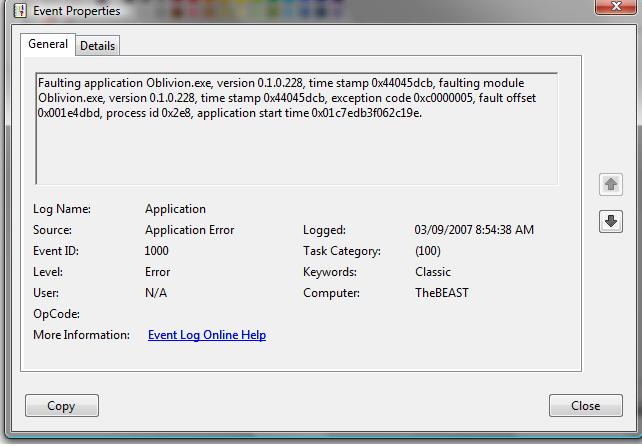The width and height of the screenshot is (642, 446).
Task: Click the 'Event ID:' label
Action: tap(56, 251)
